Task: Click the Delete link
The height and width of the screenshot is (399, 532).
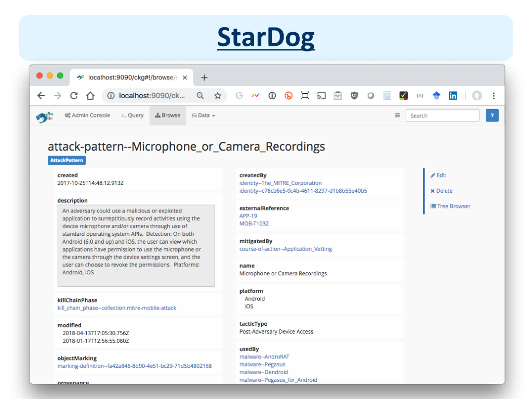Action: [441, 191]
